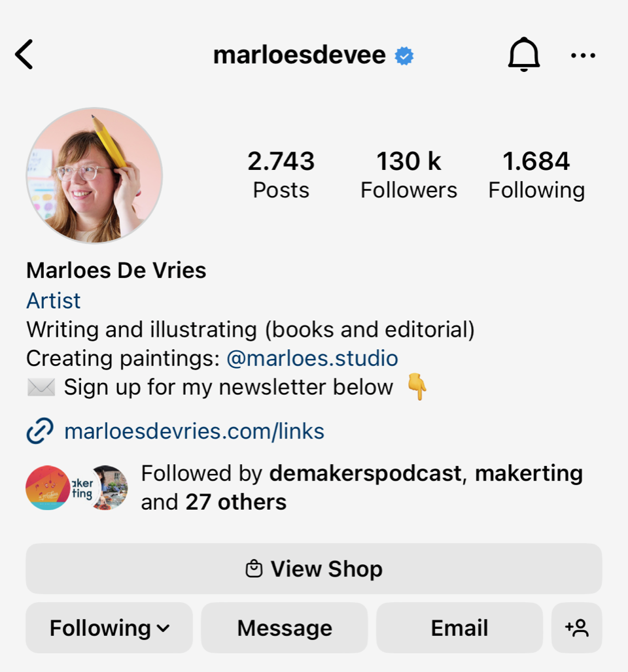Open the View Shop button
Screen dimensions: 628x672
314,569
